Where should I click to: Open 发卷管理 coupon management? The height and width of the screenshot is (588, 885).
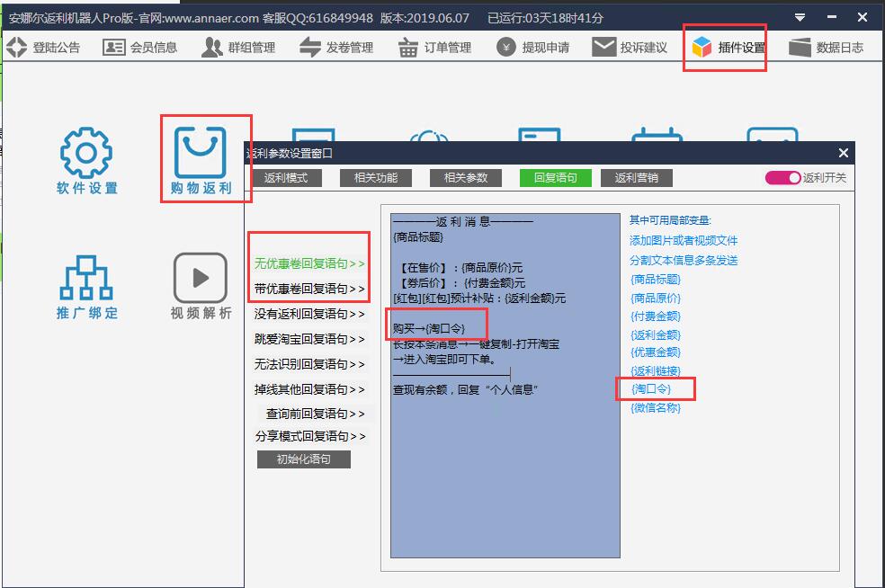pyautogui.click(x=336, y=48)
